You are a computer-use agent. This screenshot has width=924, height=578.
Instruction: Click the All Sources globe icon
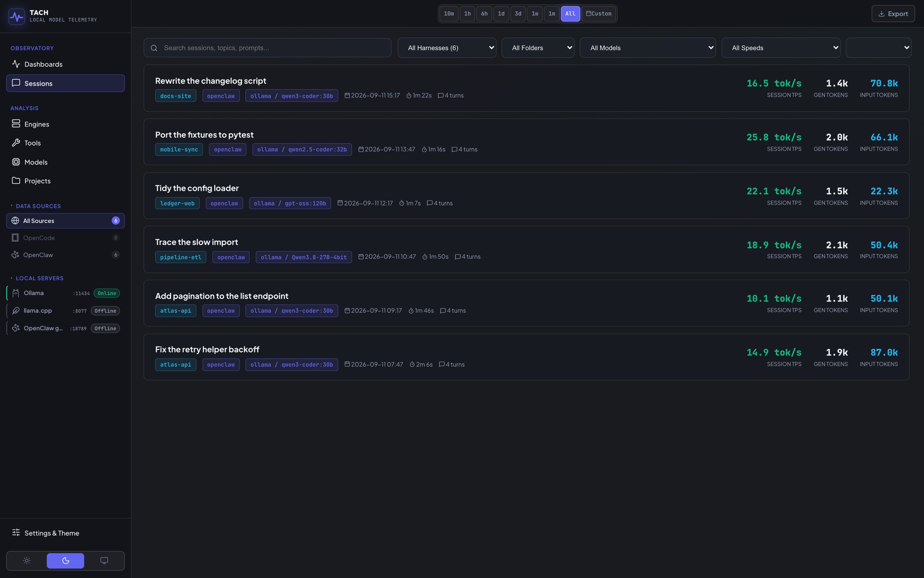pos(15,221)
